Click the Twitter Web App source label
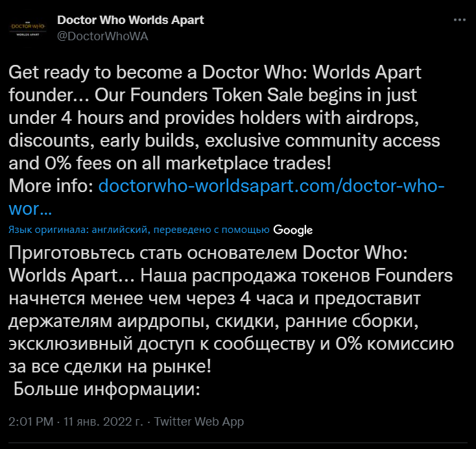Viewport: 476px width, 449px height. point(199,422)
